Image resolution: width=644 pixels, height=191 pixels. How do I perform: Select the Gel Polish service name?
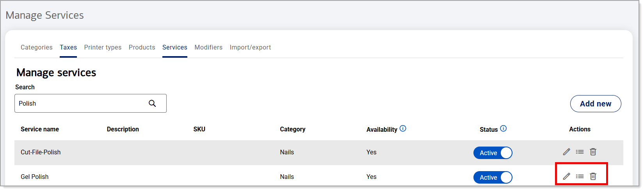[35, 177]
